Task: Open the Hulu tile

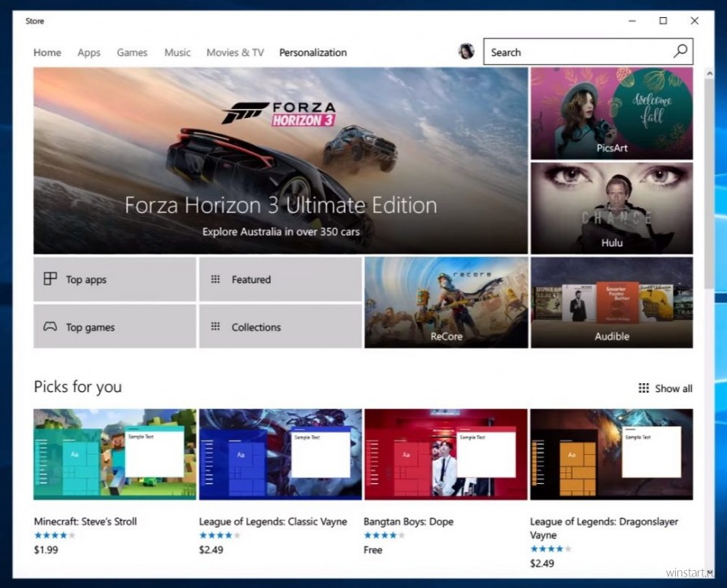Action: 612,207
